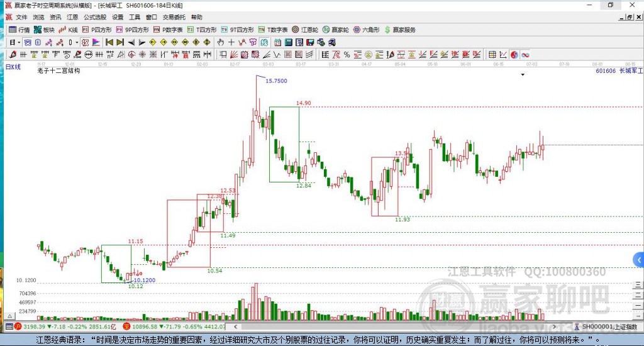Screen dimensions: 644x346
Task: Click the 11.93 support price label
Action: (402, 220)
